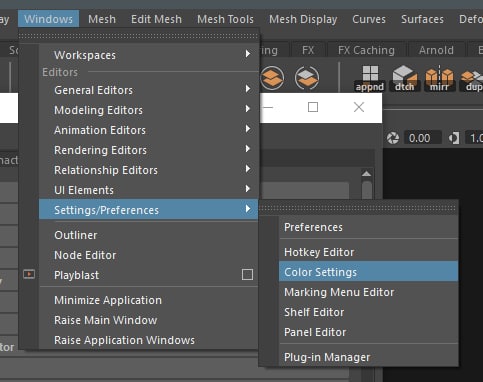Open Color Settings
Image resolution: width=483 pixels, height=382 pixels.
pos(369,272)
